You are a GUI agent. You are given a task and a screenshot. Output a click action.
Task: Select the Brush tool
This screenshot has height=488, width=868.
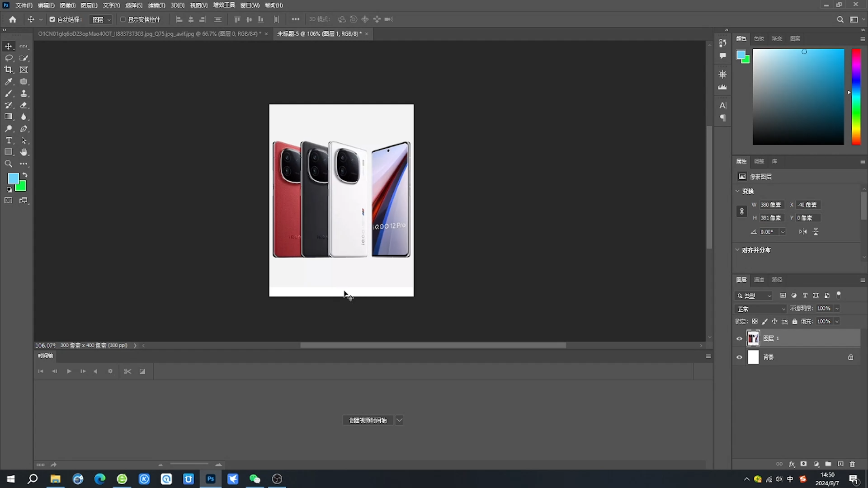(x=9, y=94)
